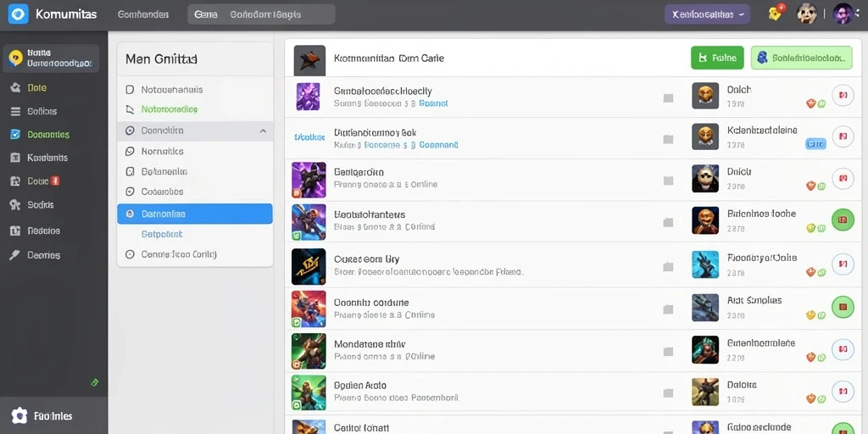Open the Kommenitas Dem Carle header thumbnail
Screen dimensions: 868x434
tap(309, 60)
